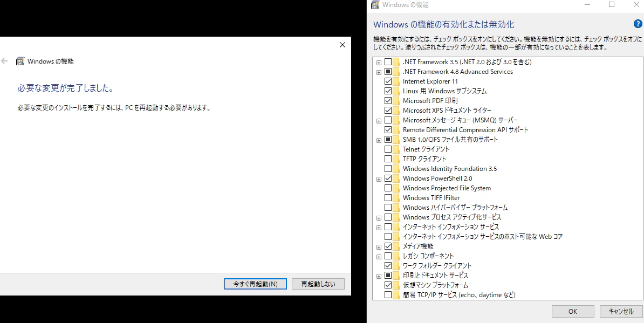Click the folder icon beside Internet Explorer 11
This screenshot has width=644, height=323.
(396, 81)
